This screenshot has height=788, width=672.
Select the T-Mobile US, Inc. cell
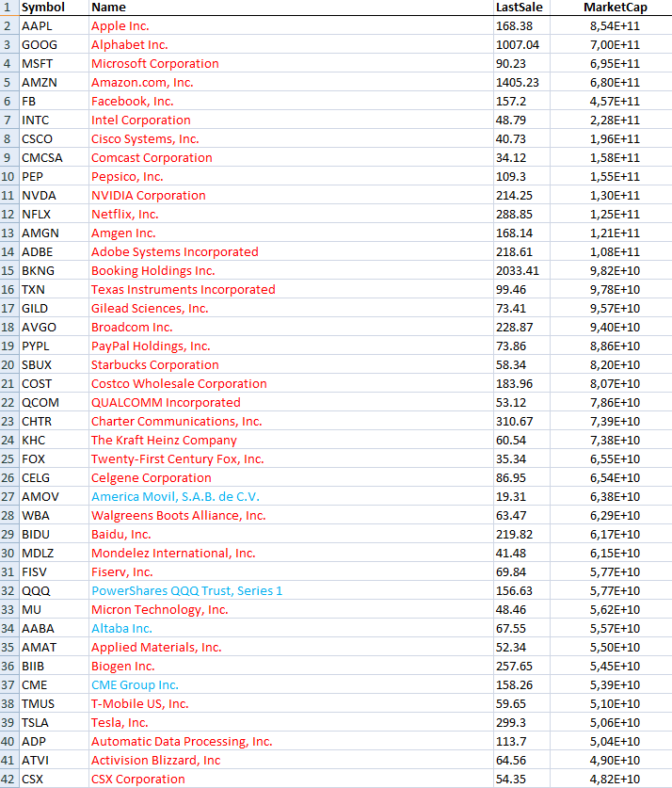click(x=292, y=703)
